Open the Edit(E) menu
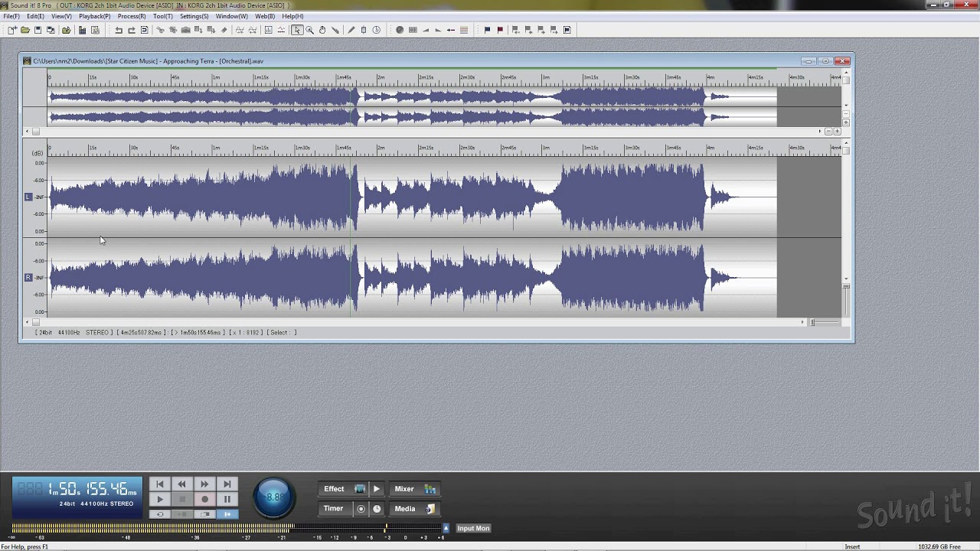Viewport: 980px width, 551px height. [35, 16]
